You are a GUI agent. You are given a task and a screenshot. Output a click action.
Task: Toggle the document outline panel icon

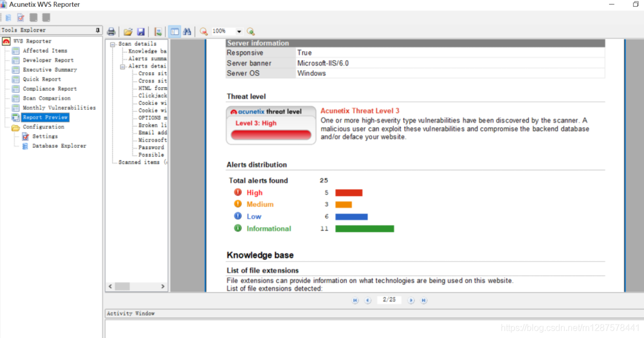click(175, 31)
